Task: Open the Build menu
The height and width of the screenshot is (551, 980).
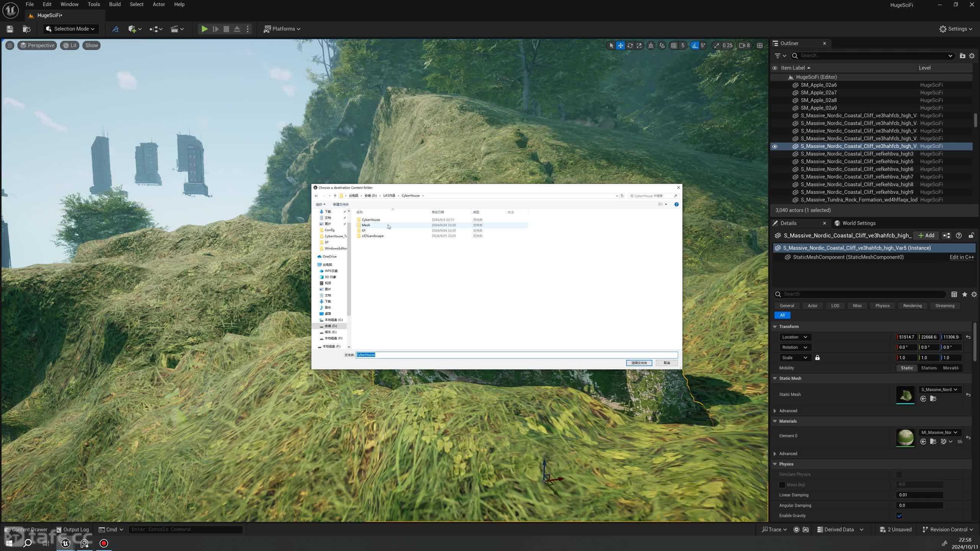Action: tap(115, 5)
